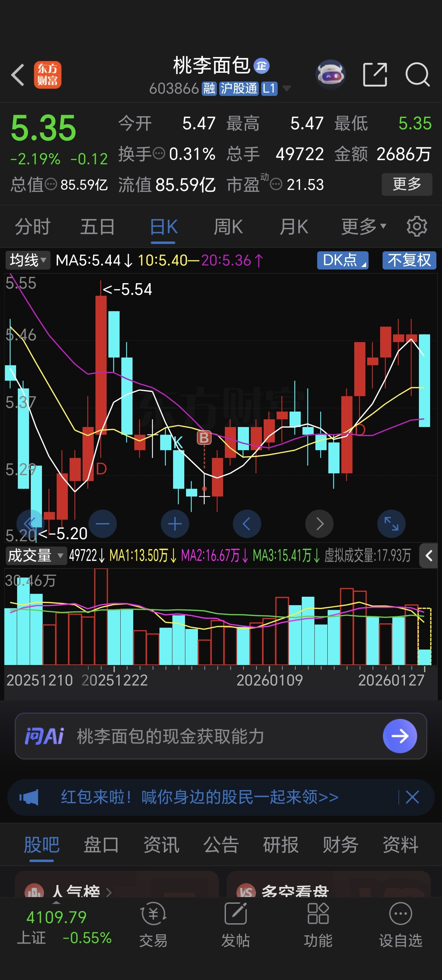Switch to the 分时 chart tab
Viewport: 442px width, 980px height.
click(33, 227)
